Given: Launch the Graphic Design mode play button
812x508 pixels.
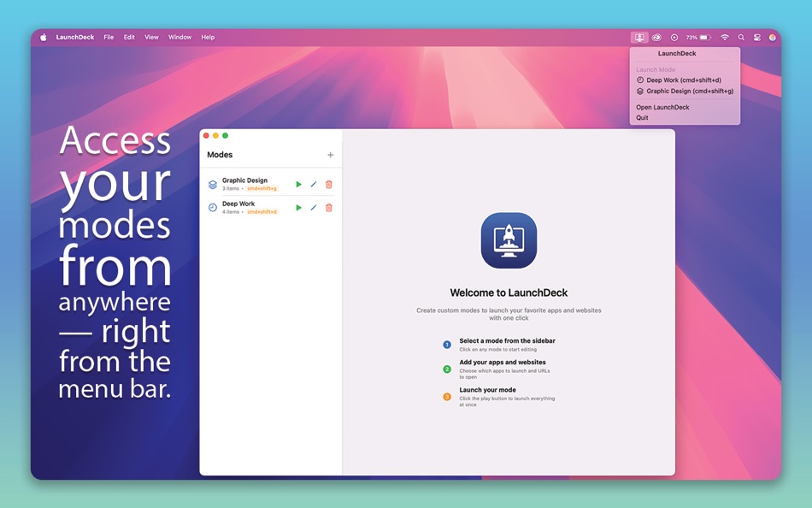Looking at the screenshot, I should (x=299, y=185).
